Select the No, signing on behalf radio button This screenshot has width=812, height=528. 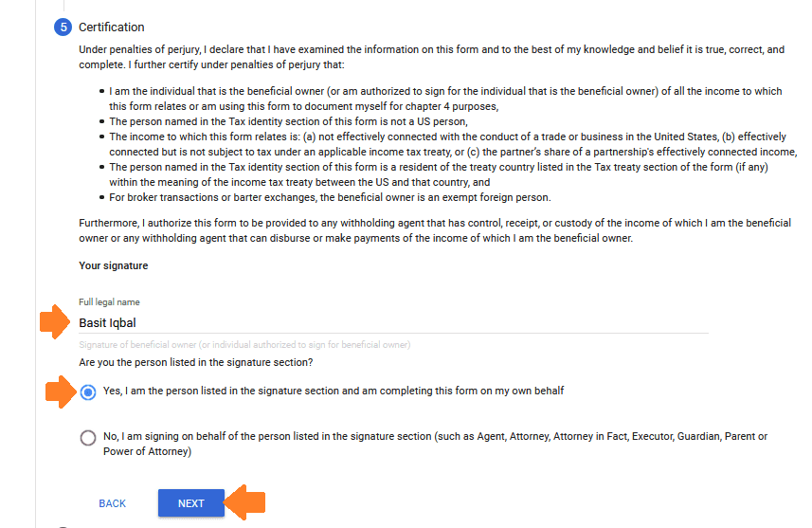(x=88, y=437)
